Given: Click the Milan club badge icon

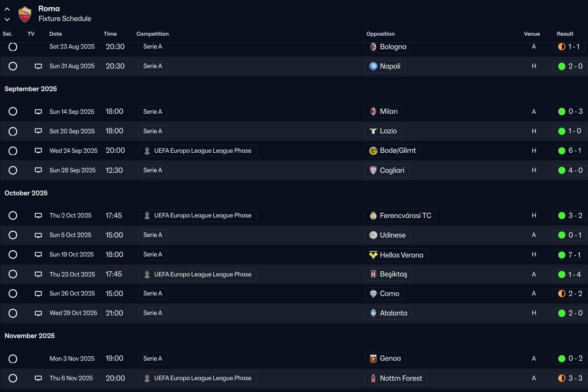Looking at the screenshot, I should coord(373,112).
